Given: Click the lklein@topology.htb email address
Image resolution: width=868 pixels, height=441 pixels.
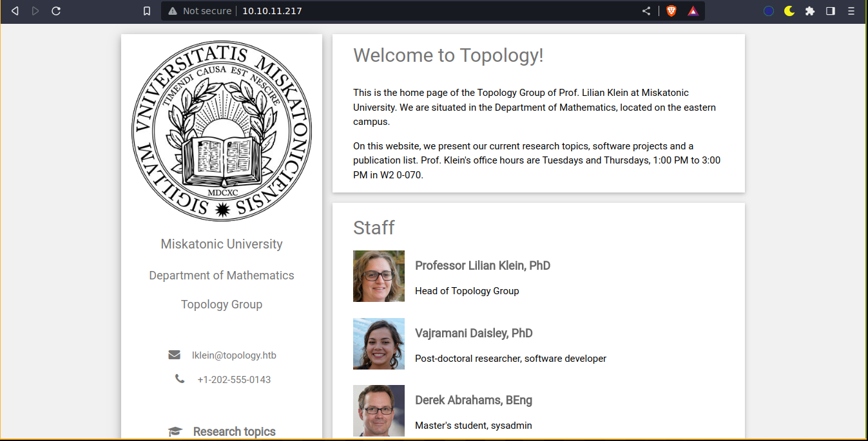Looking at the screenshot, I should tap(234, 355).
